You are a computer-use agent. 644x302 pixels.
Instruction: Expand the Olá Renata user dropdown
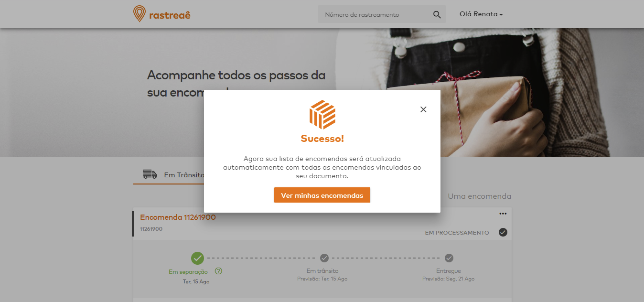(481, 14)
